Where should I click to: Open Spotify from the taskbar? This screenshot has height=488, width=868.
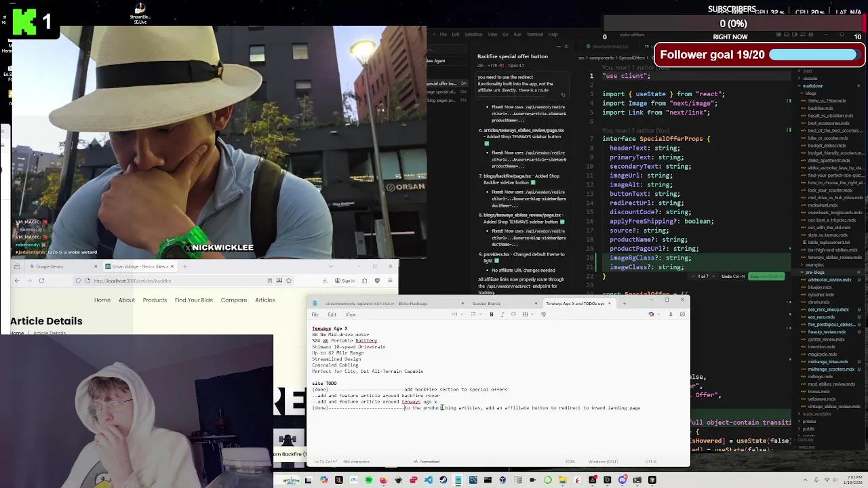tap(369, 480)
